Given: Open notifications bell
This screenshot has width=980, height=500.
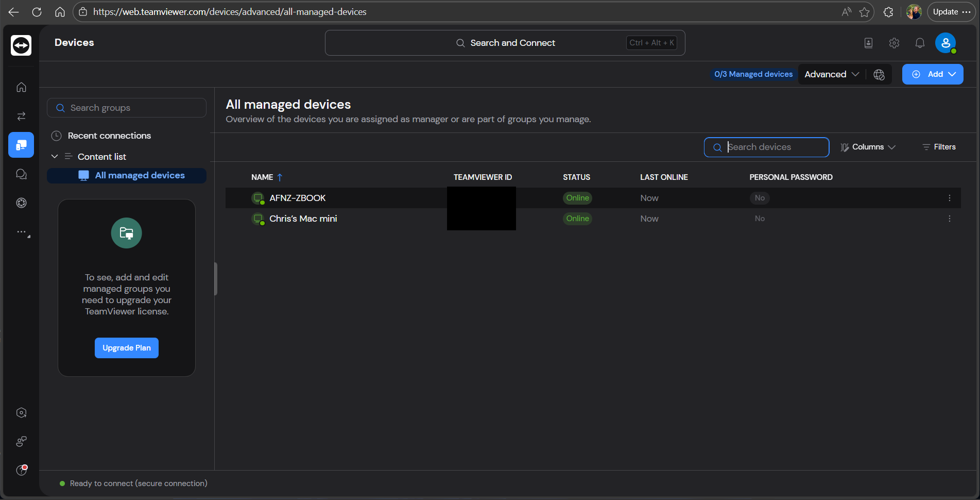Looking at the screenshot, I should (x=920, y=43).
